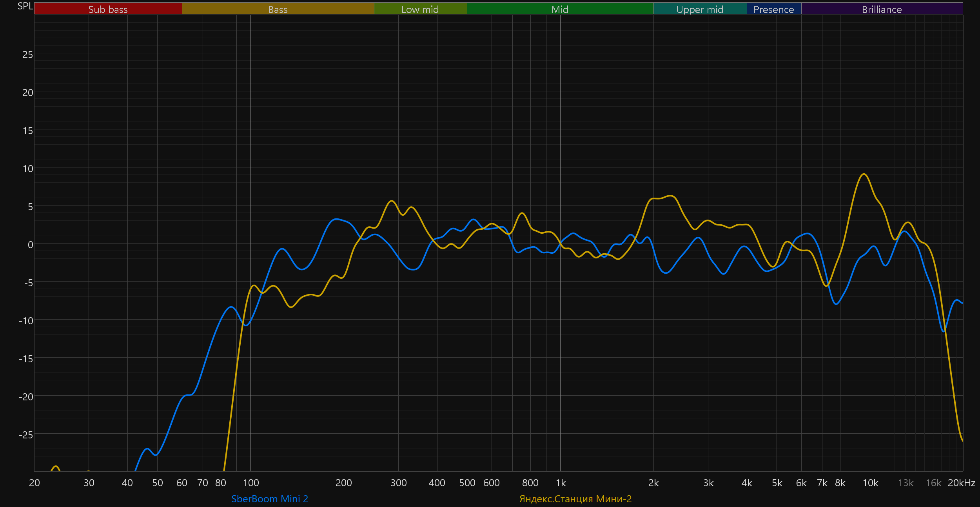Click the 0 dB level label
The width and height of the screenshot is (980, 507).
pyautogui.click(x=30, y=245)
